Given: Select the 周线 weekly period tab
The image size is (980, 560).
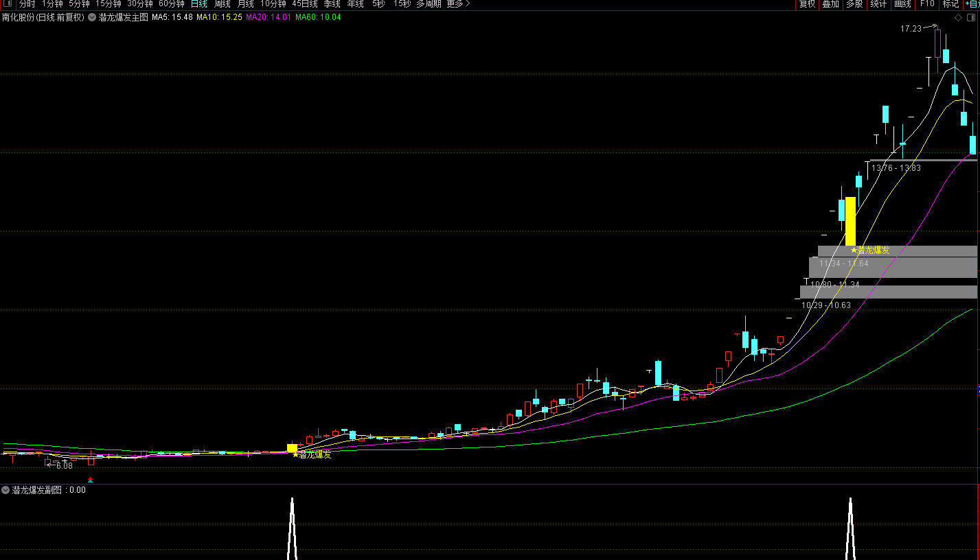Looking at the screenshot, I should [x=222, y=4].
